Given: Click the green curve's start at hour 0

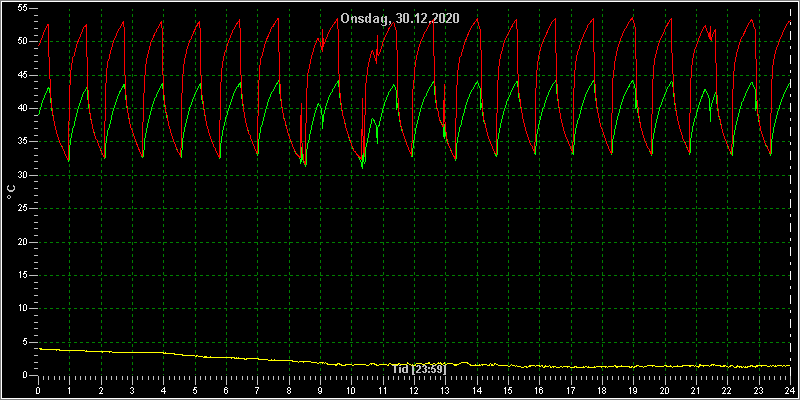Looking at the screenshot, I should pos(39,115).
